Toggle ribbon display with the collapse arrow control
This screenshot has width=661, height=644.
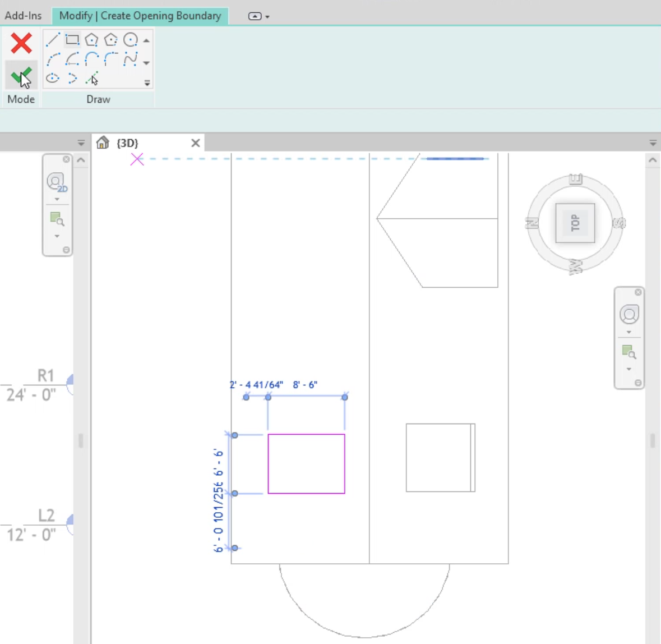click(256, 16)
